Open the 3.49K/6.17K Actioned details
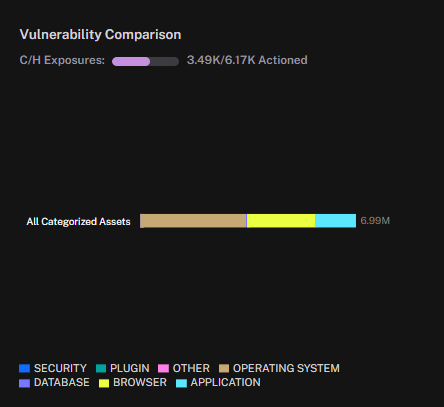The width and height of the screenshot is (444, 407). (x=247, y=60)
